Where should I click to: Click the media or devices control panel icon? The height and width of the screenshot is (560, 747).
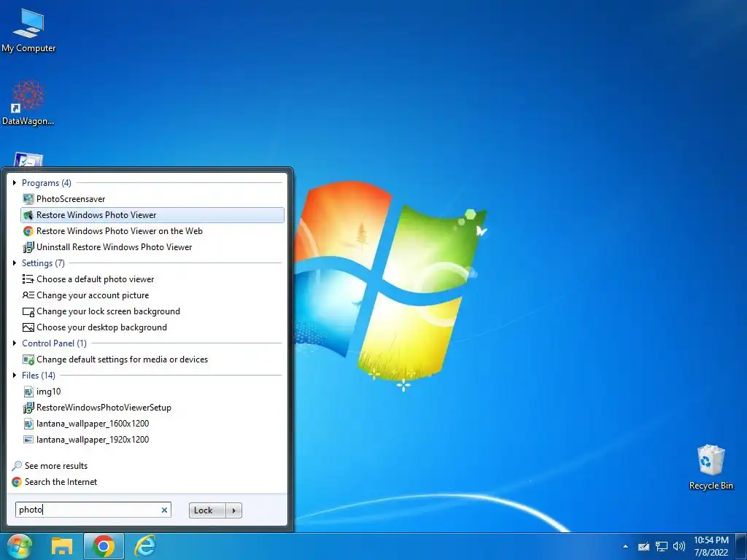[x=28, y=359]
